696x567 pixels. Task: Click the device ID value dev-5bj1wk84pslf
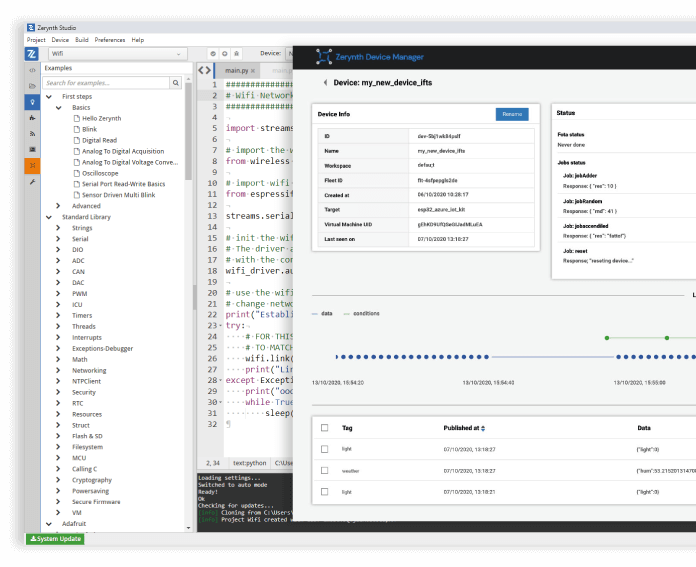click(x=439, y=136)
